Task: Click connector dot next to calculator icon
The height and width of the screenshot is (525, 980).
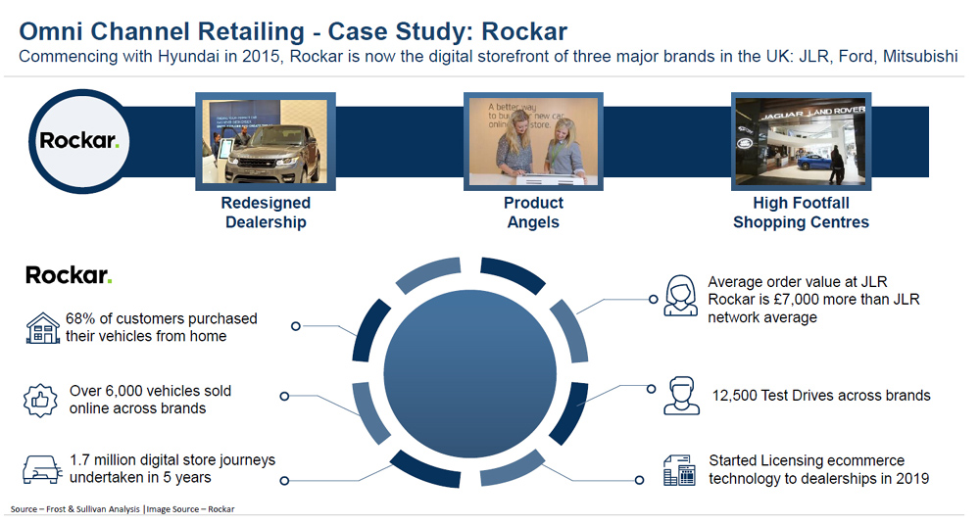Action: click(639, 480)
